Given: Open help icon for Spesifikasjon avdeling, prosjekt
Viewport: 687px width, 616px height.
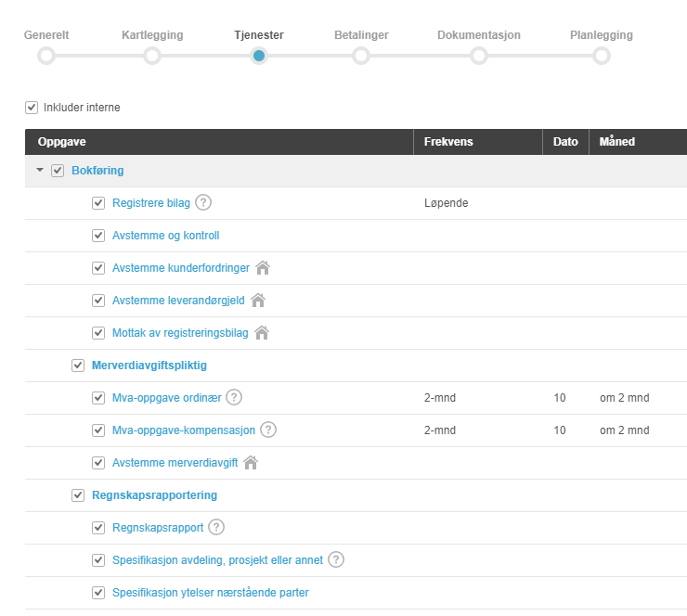Looking at the screenshot, I should click(x=336, y=559).
